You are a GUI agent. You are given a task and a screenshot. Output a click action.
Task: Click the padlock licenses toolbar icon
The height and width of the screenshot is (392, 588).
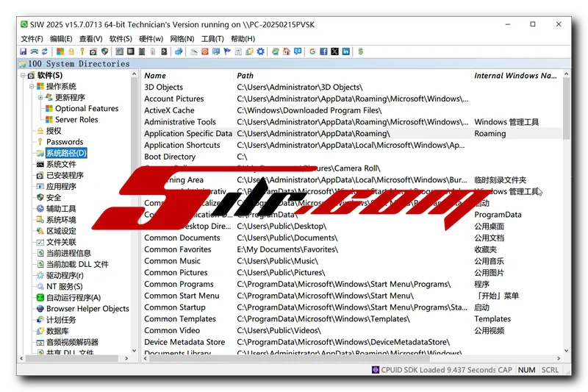pos(71,51)
